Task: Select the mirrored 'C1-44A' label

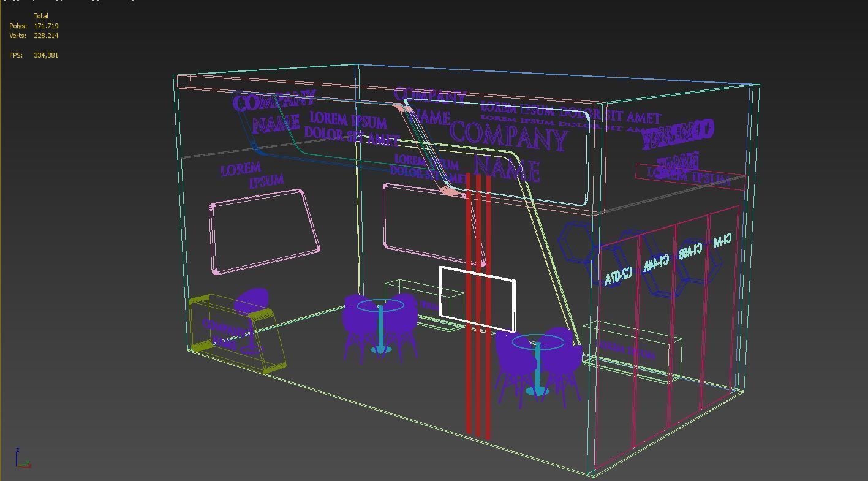Action: pyautogui.click(x=655, y=263)
